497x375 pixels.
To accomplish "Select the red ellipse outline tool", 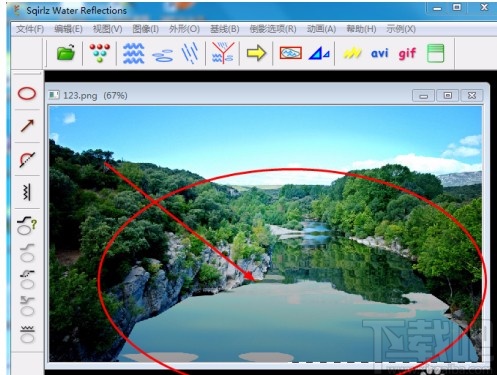I will click(27, 94).
